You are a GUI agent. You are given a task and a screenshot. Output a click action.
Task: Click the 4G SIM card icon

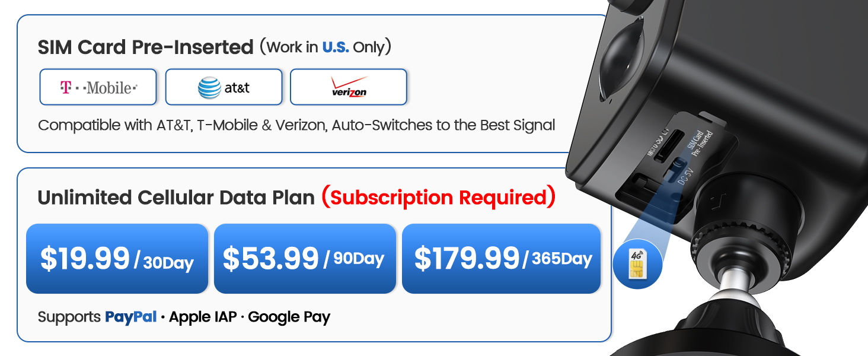638,261
